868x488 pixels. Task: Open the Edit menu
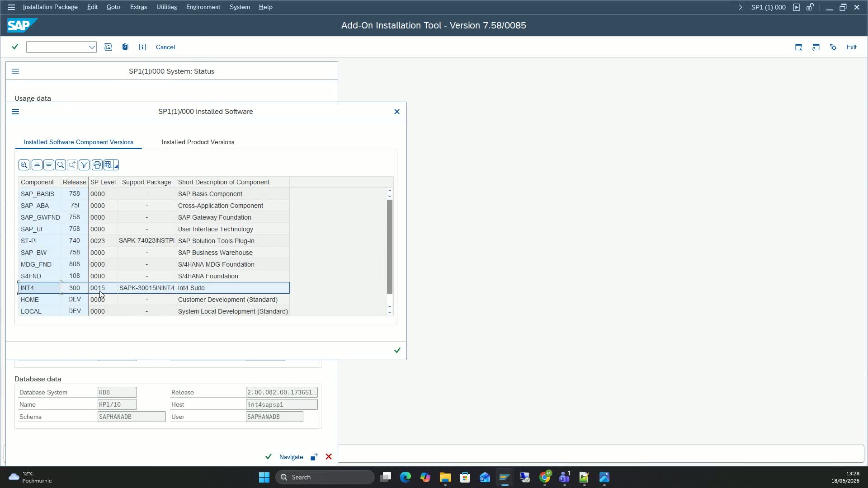[x=92, y=7]
